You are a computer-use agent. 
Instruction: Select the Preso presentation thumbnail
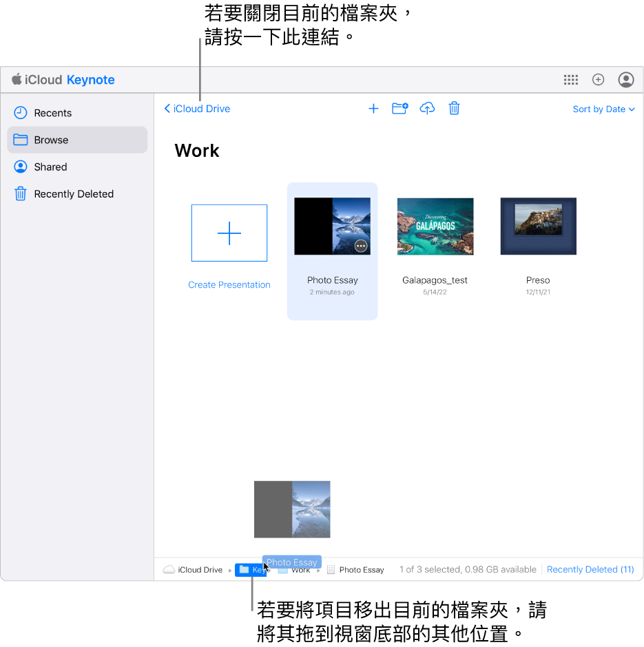(x=539, y=226)
